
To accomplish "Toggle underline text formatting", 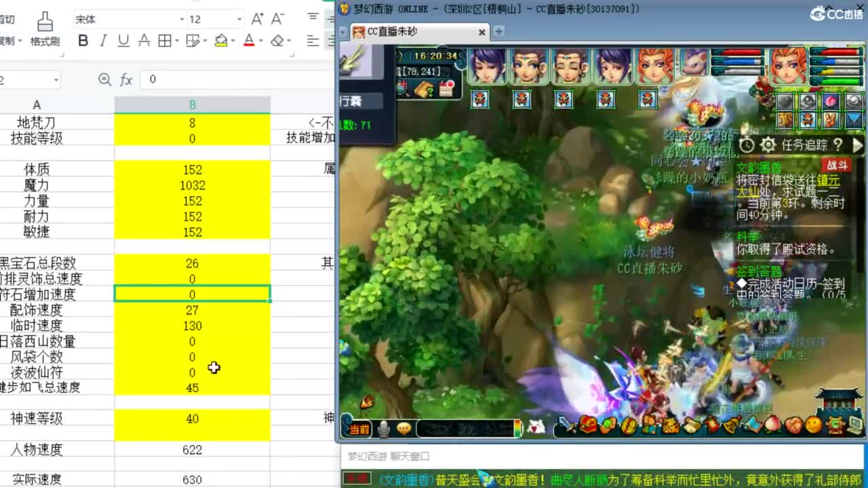I will click(x=123, y=41).
